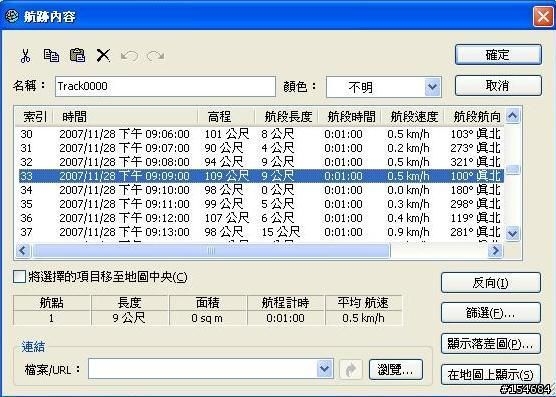Sort by the 航段航向 column header
Viewport: 556px width, 397px height.
coord(475,117)
